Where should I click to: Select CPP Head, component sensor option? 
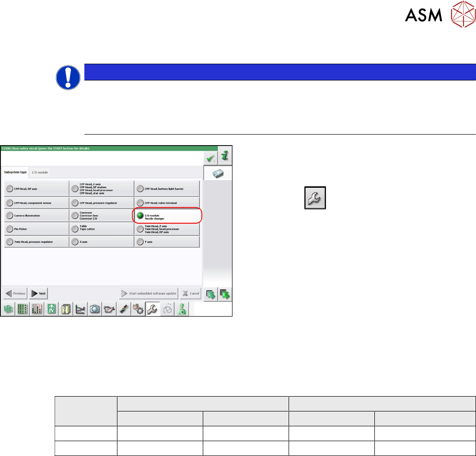[37, 203]
